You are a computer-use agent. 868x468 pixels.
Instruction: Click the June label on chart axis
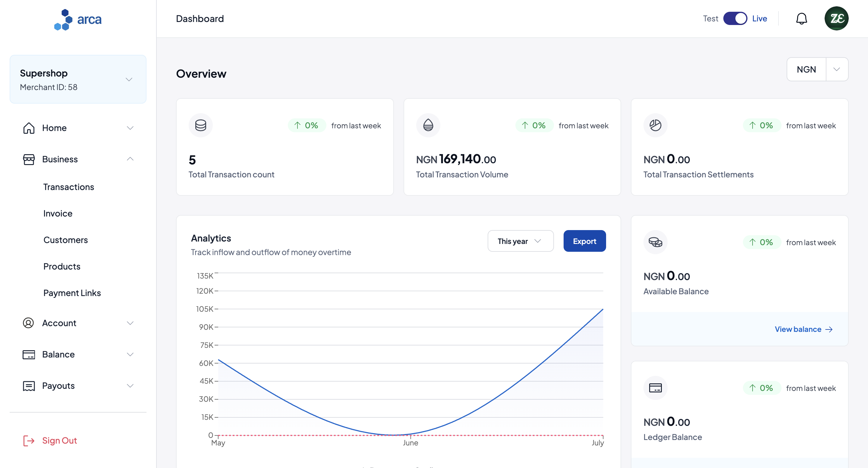click(x=410, y=443)
